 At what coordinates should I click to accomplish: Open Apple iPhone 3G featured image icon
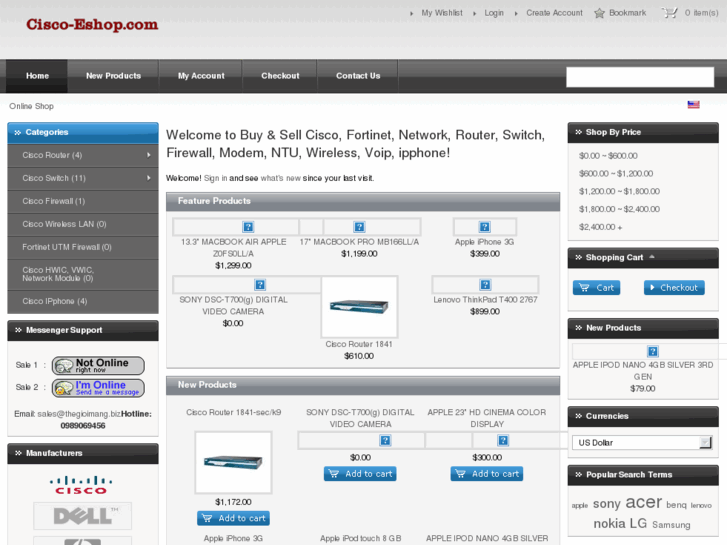pyautogui.click(x=485, y=227)
